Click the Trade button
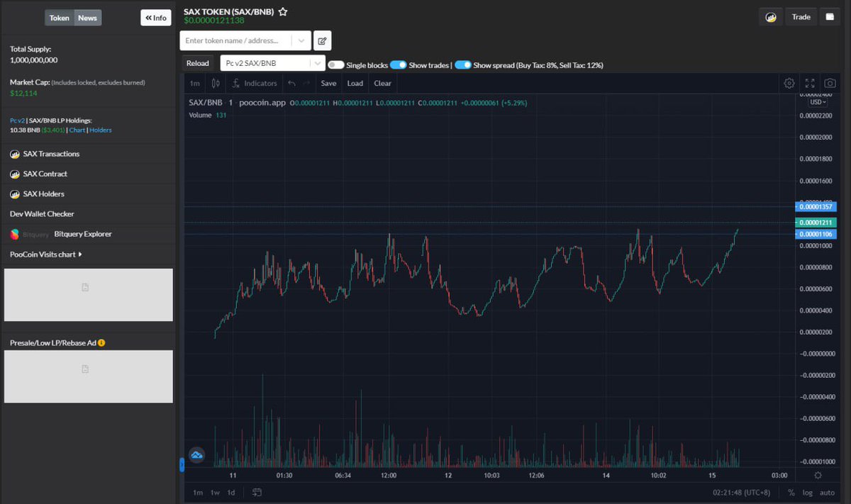This screenshot has height=504, width=851. click(801, 17)
